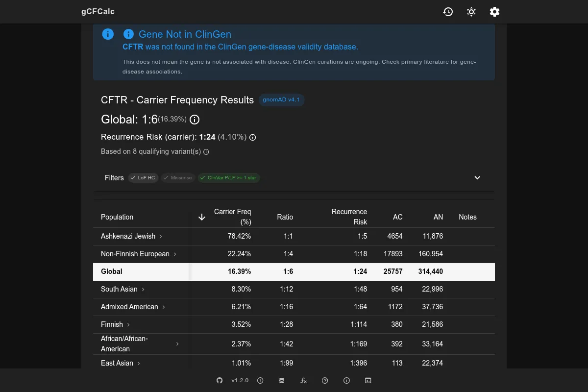Image resolution: width=588 pixels, height=392 pixels.
Task: View the Recurrence Risk info tooltip icon
Action: click(252, 137)
